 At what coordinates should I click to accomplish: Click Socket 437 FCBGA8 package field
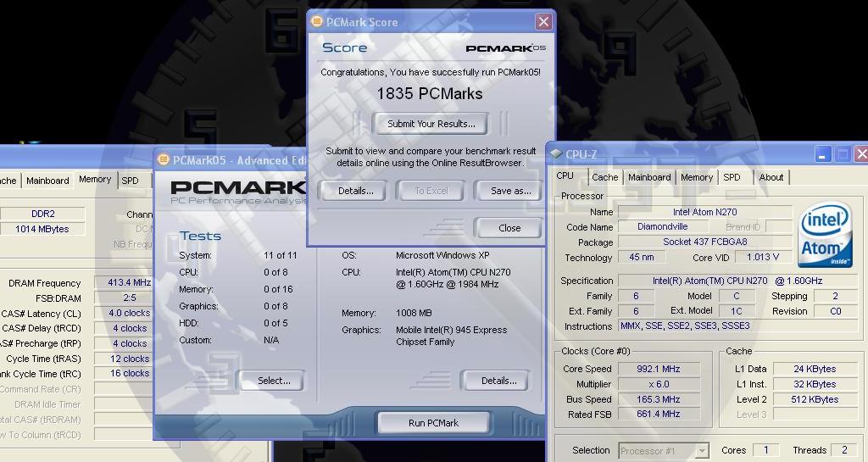[x=704, y=242]
